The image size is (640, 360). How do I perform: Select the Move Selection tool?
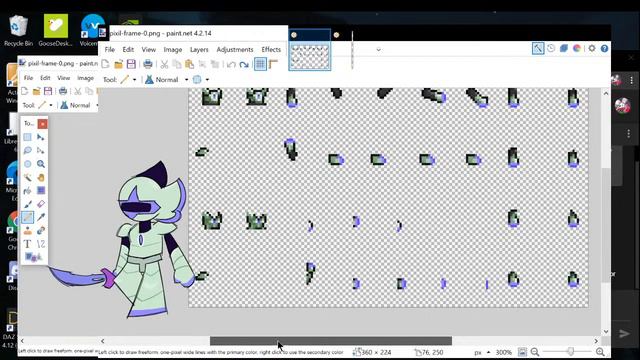tap(41, 151)
